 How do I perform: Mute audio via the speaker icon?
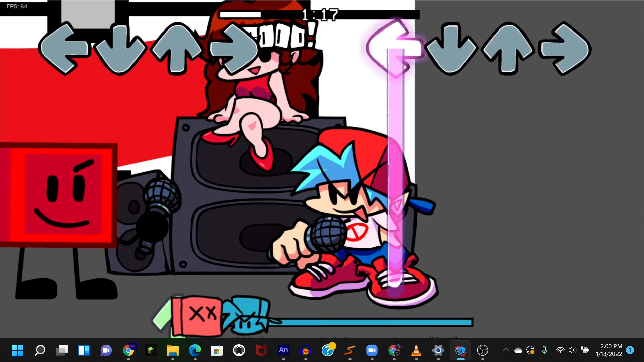point(572,350)
